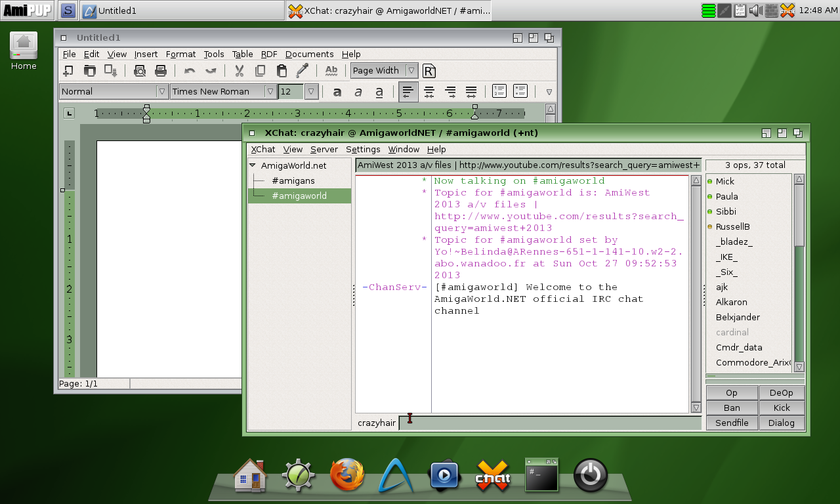The height and width of the screenshot is (504, 840).
Task: Click the XChat topic bar field
Action: (528, 165)
